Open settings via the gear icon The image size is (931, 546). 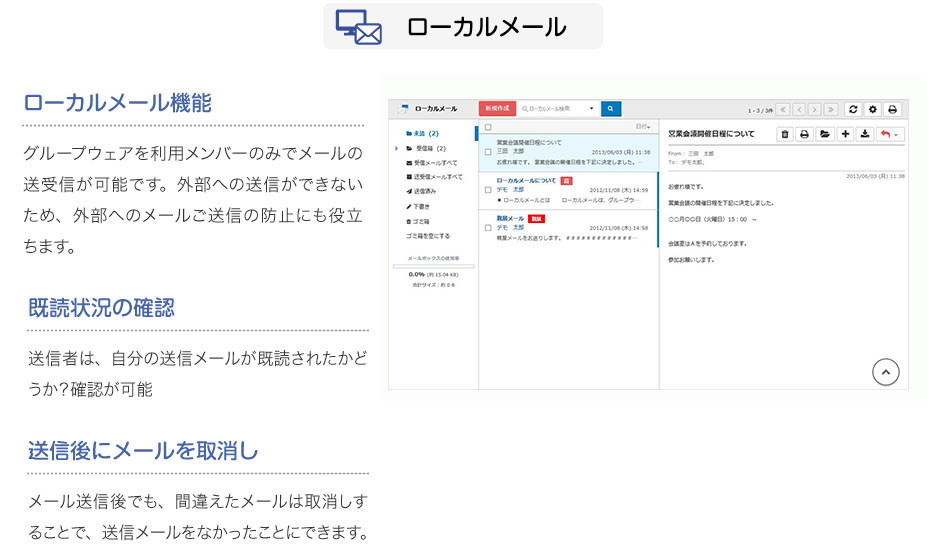(x=872, y=109)
